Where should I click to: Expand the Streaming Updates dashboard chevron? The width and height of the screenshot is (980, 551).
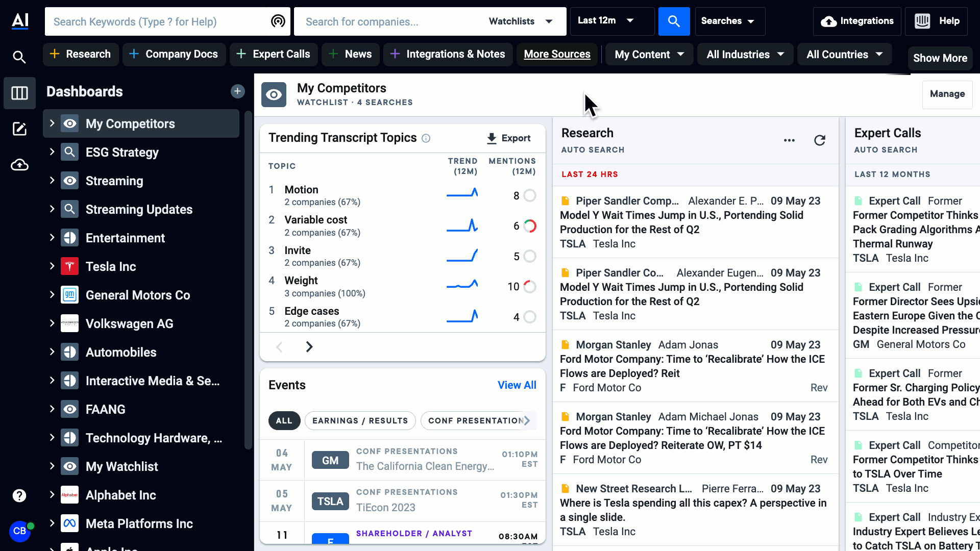[x=52, y=209]
